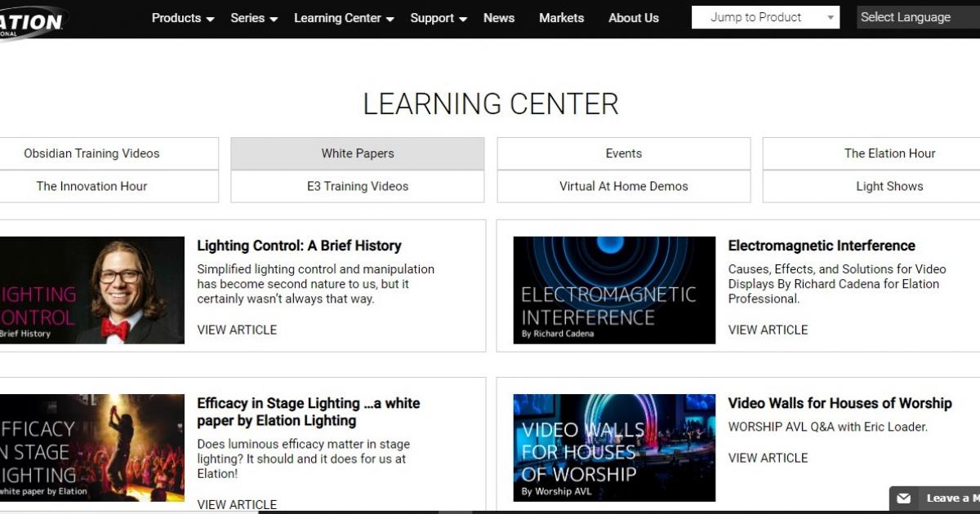Screen dimensions: 980x514
Task: Select the Light Shows tab
Action: click(871, 186)
